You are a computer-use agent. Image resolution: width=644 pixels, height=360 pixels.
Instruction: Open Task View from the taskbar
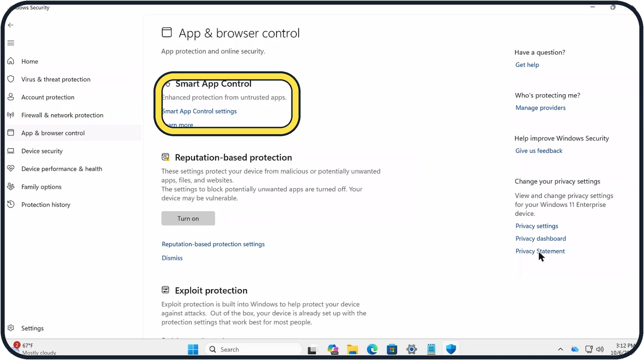[313, 349]
